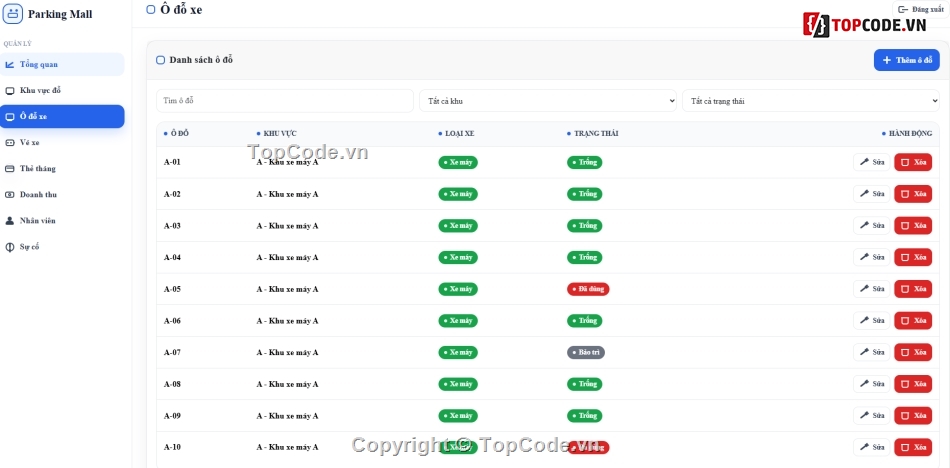The height and width of the screenshot is (468, 950).
Task: Edit slot A-01 with Sửa
Action: [x=872, y=162]
